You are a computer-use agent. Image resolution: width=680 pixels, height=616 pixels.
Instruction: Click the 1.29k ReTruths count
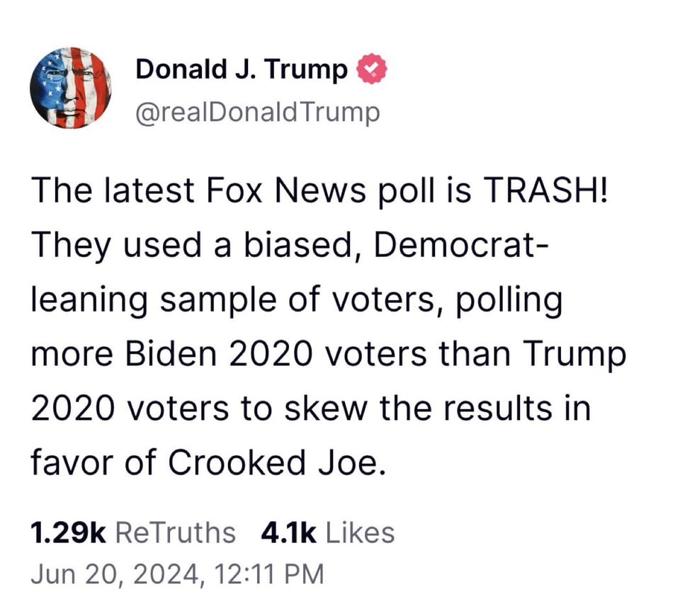[x=68, y=532]
